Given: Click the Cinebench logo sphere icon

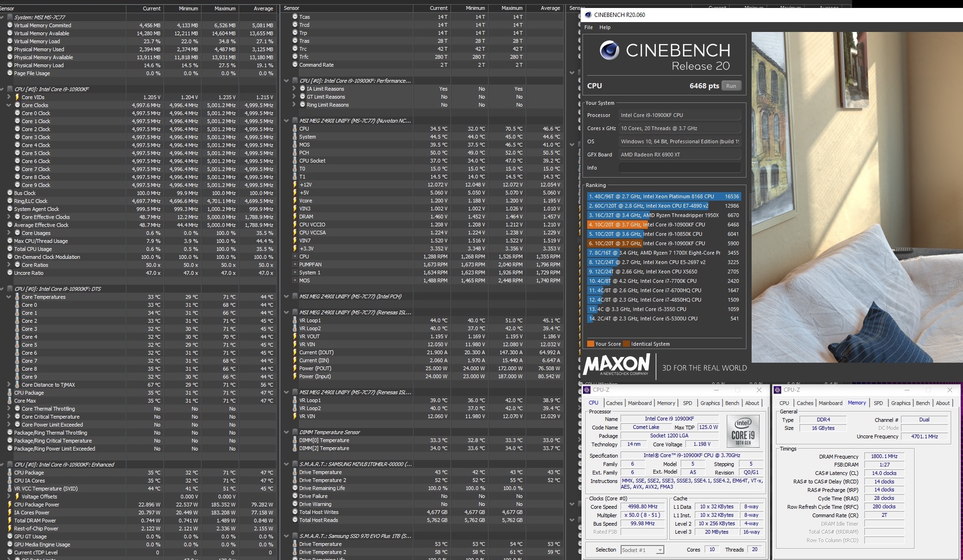Looking at the screenshot, I should coord(609,50).
